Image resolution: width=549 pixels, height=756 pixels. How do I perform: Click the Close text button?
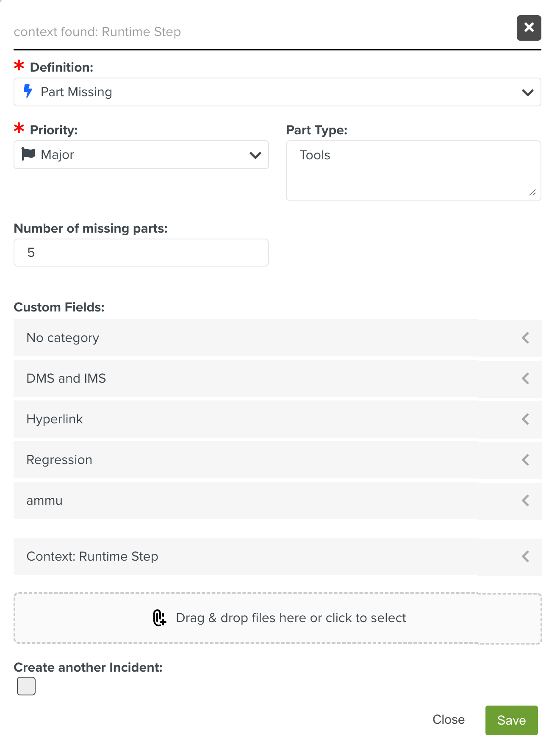point(448,720)
